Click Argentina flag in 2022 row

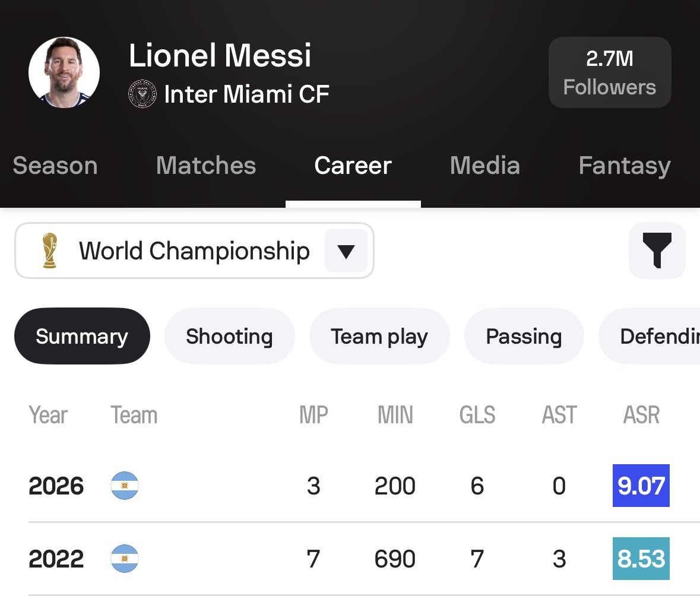pos(125,559)
